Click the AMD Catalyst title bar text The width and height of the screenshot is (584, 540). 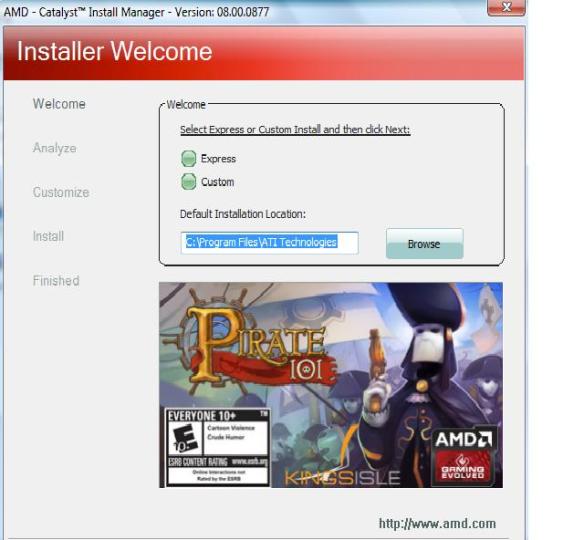136,12
